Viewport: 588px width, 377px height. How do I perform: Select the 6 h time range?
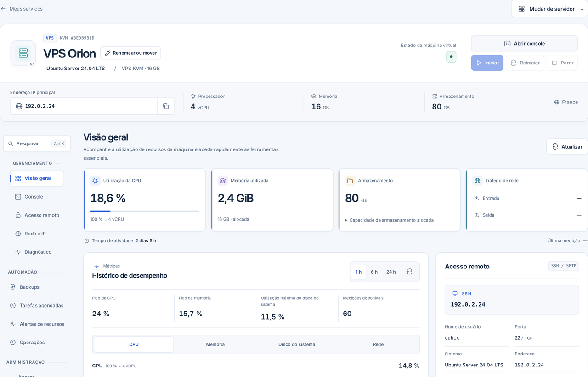point(374,272)
